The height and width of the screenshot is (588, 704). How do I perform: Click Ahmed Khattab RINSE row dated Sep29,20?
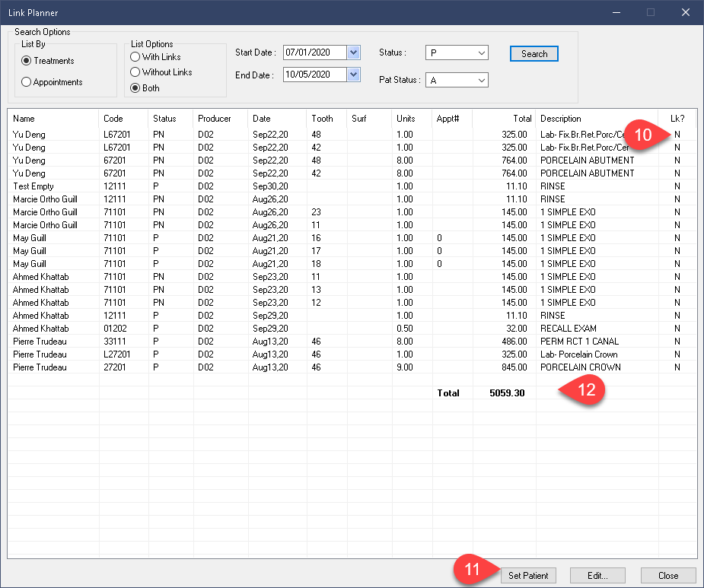[x=352, y=316]
